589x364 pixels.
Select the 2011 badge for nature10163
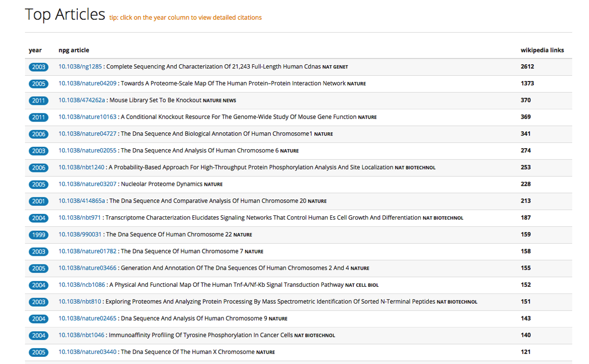click(39, 117)
